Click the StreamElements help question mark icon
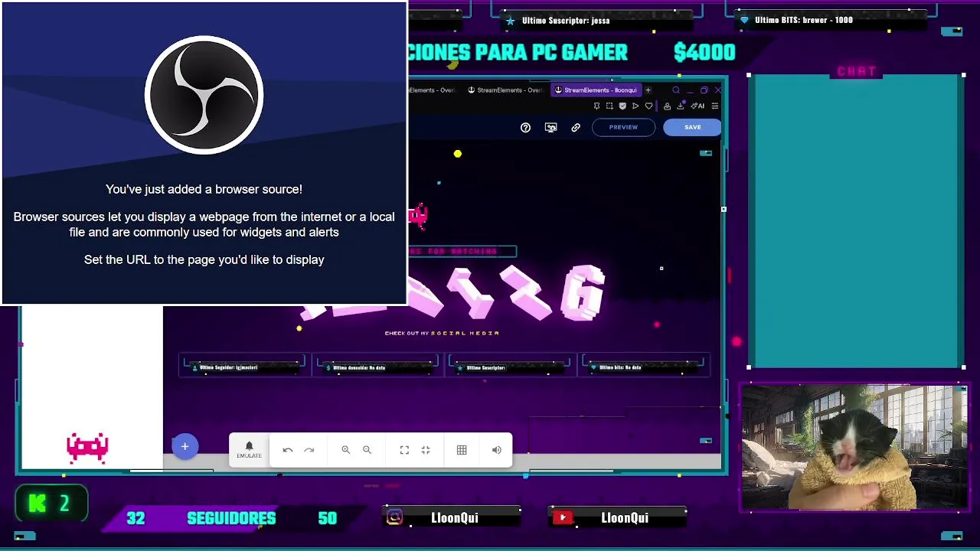The image size is (980, 551). click(525, 128)
